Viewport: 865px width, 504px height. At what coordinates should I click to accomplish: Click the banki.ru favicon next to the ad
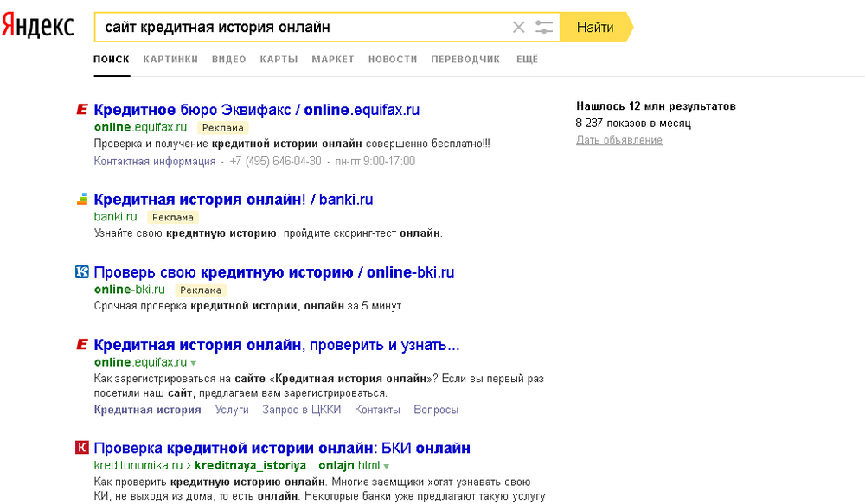pos(81,199)
